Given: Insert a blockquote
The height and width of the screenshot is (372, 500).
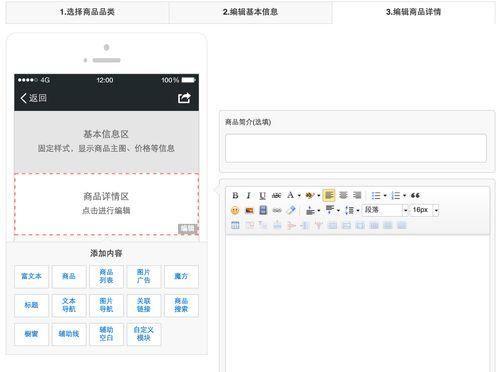Looking at the screenshot, I should pyautogui.click(x=415, y=196).
